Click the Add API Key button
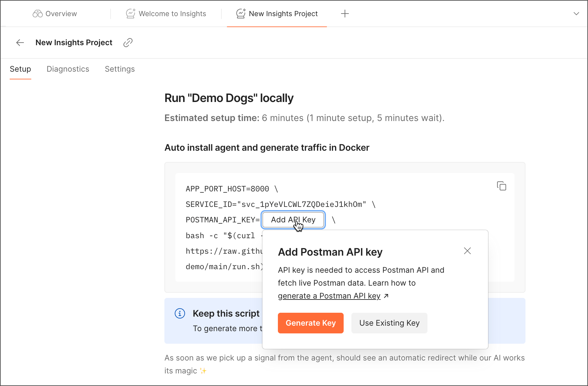This screenshot has width=588, height=386. [293, 220]
